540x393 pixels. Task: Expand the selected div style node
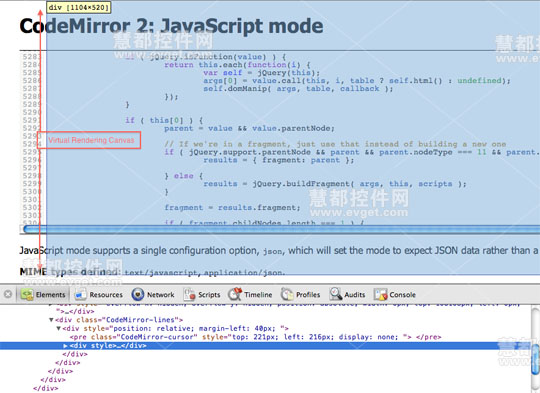(65, 345)
